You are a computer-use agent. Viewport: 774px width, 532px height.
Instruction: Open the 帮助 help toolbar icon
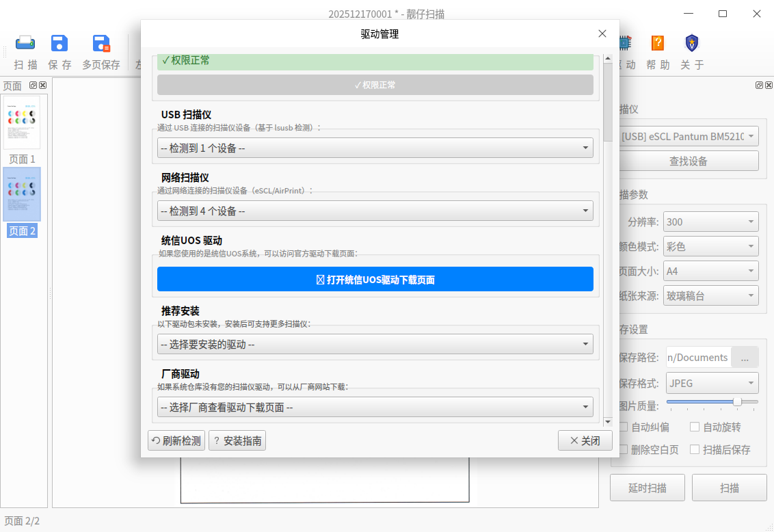point(658,44)
